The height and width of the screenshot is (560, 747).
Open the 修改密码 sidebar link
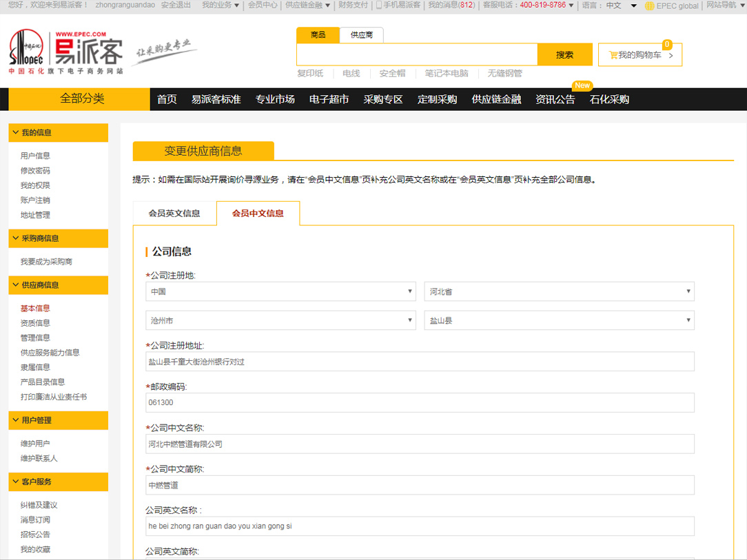35,171
